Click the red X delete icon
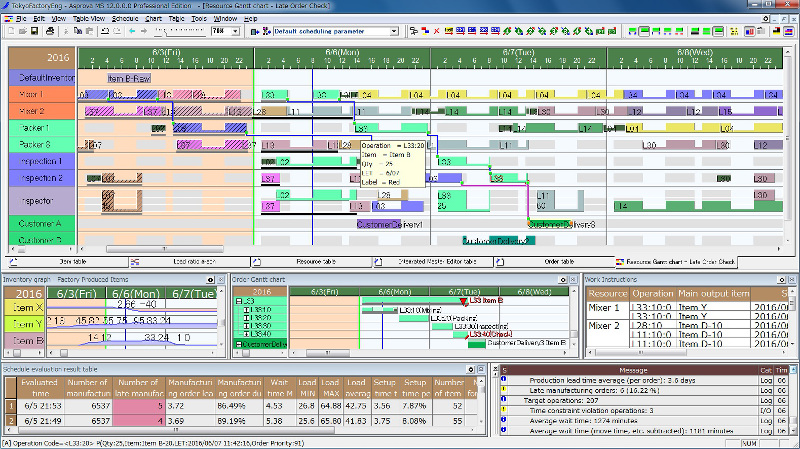 click(436, 31)
